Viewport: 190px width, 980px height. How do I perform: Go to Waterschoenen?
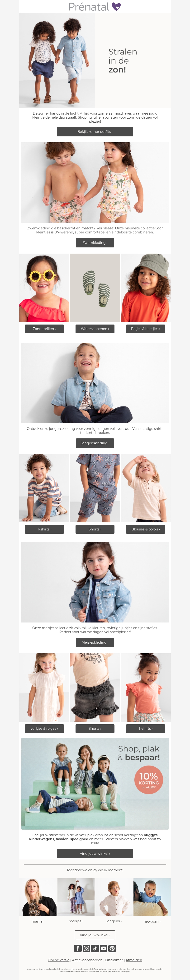click(x=95, y=329)
